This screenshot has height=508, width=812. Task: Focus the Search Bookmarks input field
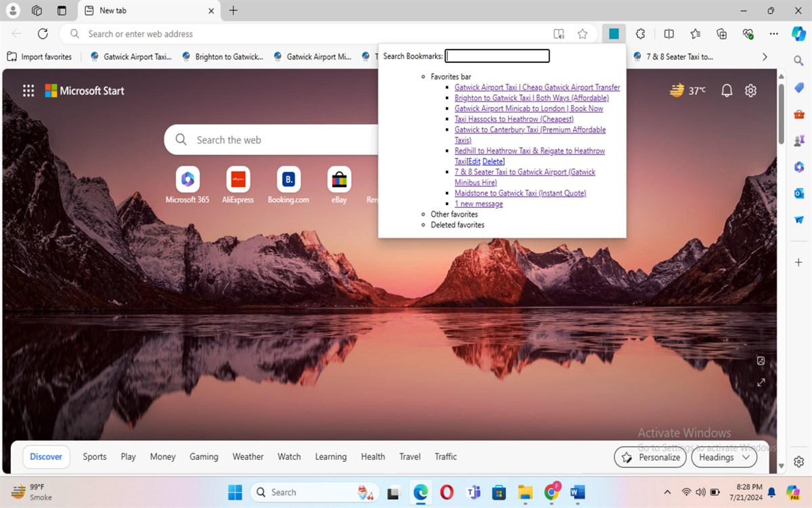pyautogui.click(x=497, y=56)
